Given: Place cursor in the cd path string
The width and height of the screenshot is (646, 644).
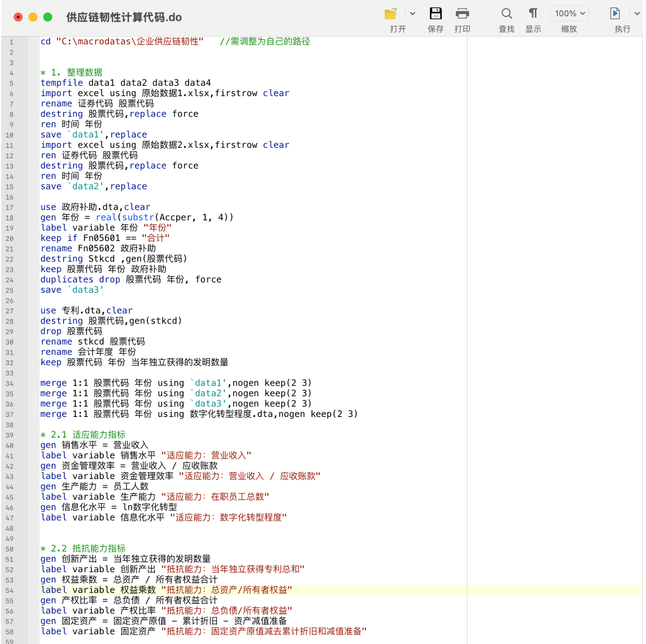Looking at the screenshot, I should coord(130,42).
